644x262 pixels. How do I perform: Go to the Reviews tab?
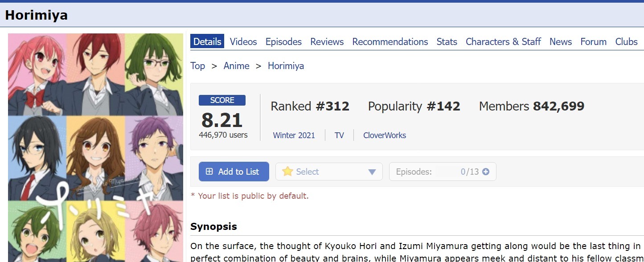click(x=327, y=42)
